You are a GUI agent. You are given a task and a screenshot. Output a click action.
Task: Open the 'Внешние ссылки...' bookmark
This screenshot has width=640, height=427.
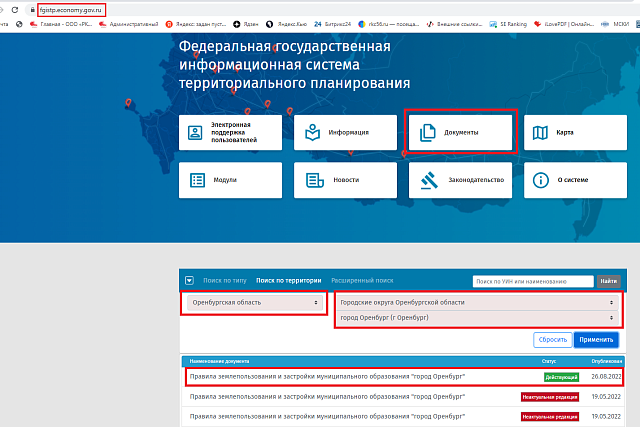click(454, 24)
